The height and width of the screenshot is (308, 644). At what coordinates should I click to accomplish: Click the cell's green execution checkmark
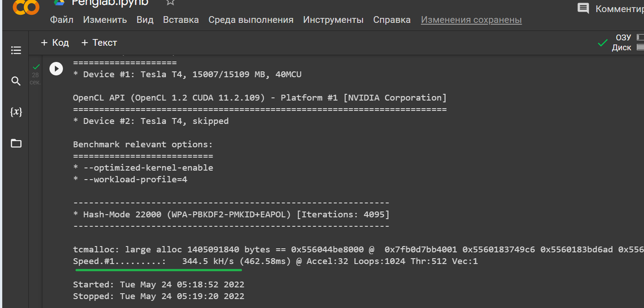click(x=36, y=66)
